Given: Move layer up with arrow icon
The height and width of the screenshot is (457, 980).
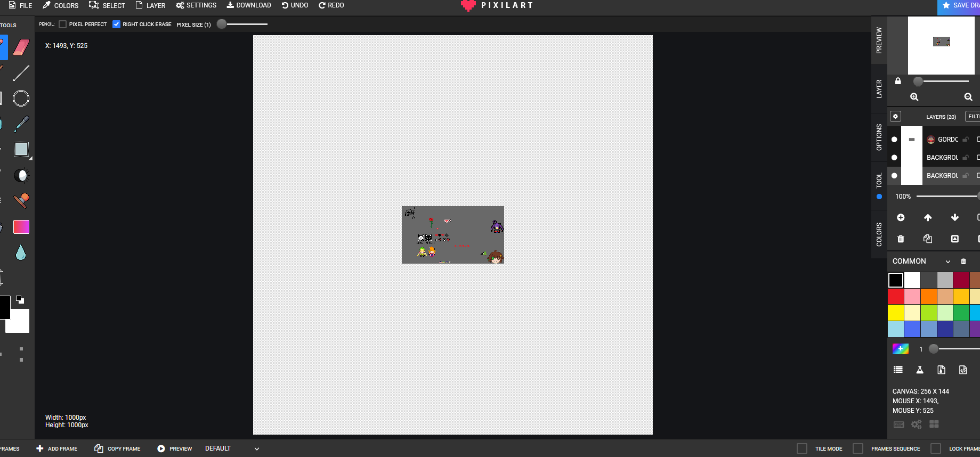Looking at the screenshot, I should pyautogui.click(x=928, y=217).
